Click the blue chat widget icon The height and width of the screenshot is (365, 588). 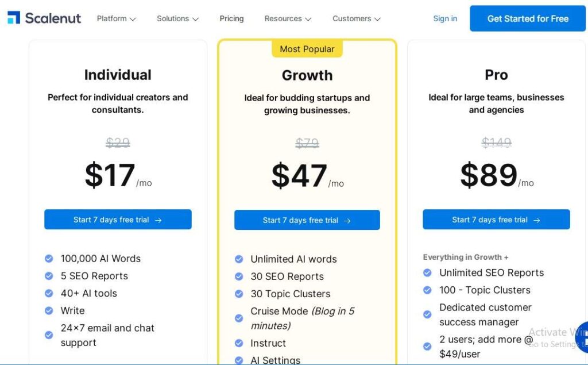point(582,337)
